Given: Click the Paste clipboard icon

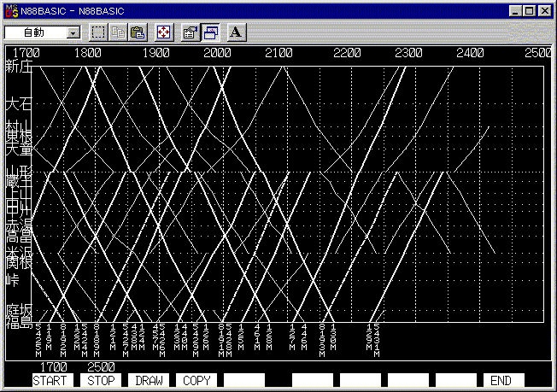Looking at the screenshot, I should pyautogui.click(x=138, y=32).
